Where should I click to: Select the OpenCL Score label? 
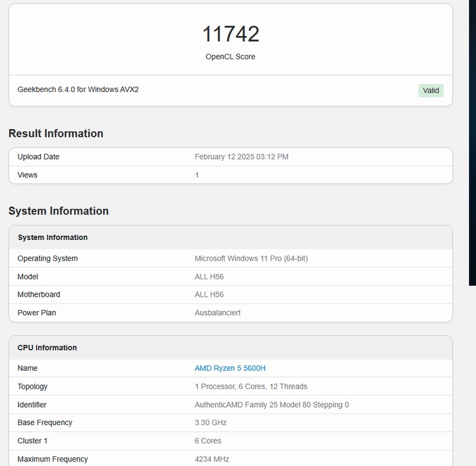click(230, 57)
